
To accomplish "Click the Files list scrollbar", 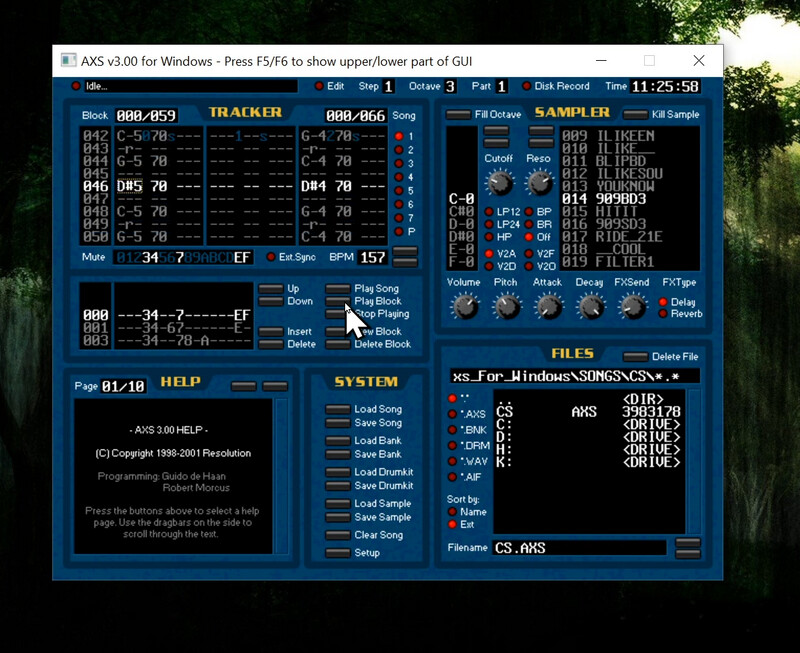I will tap(694, 461).
